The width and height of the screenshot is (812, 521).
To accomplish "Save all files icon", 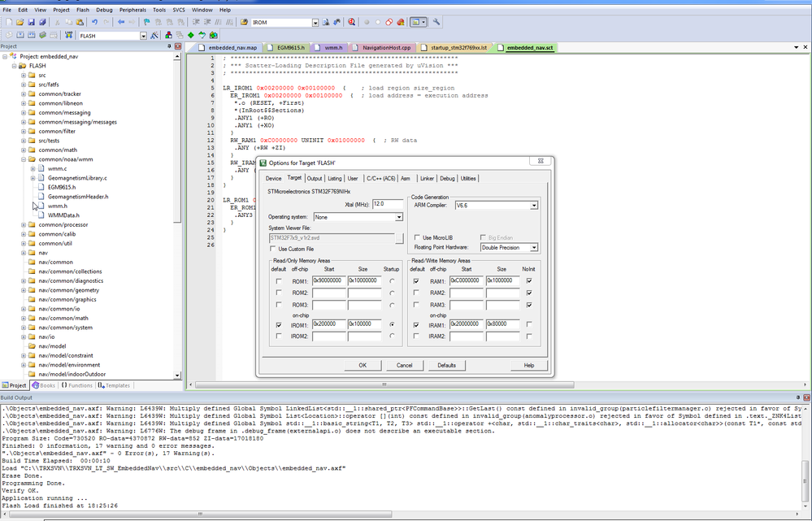I will tap(42, 22).
